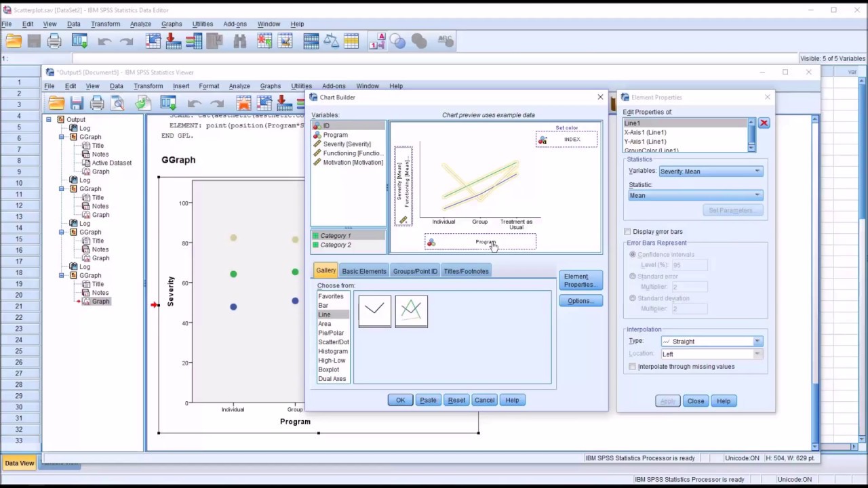Open Interpolation Type dropdown showing Straight
This screenshot has height=488, width=868.
711,342
